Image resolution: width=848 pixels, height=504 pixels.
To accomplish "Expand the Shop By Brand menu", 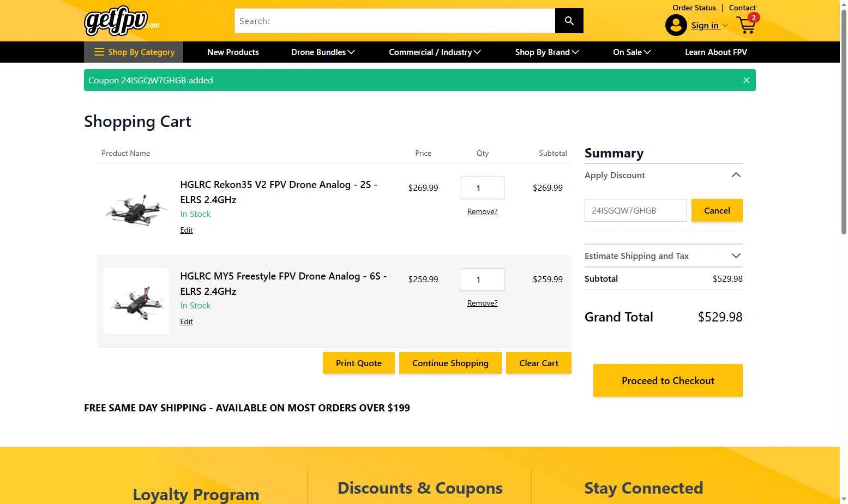I will 547,52.
